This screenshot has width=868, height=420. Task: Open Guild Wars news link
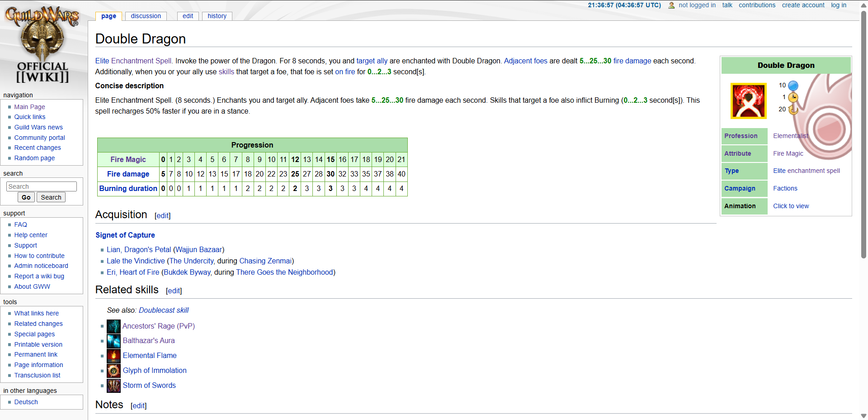pos(38,127)
